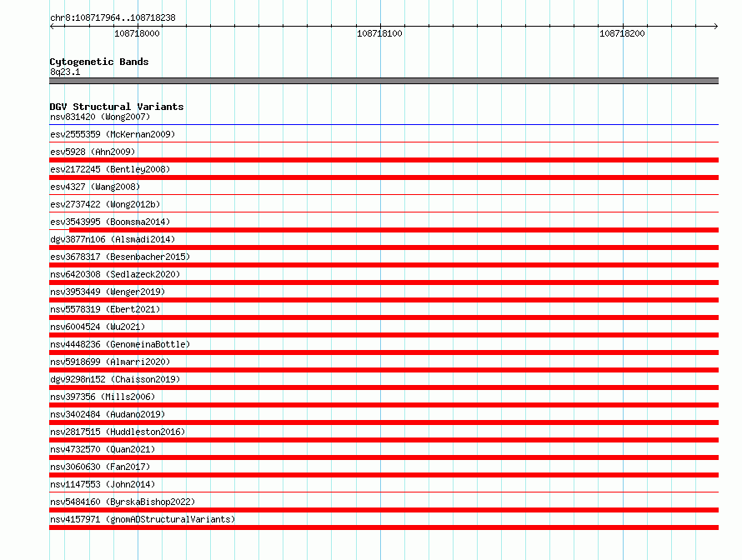This screenshot has height=560, width=742.
Task: Select the nsv397356 (Mills2006) label
Action: [x=103, y=397]
